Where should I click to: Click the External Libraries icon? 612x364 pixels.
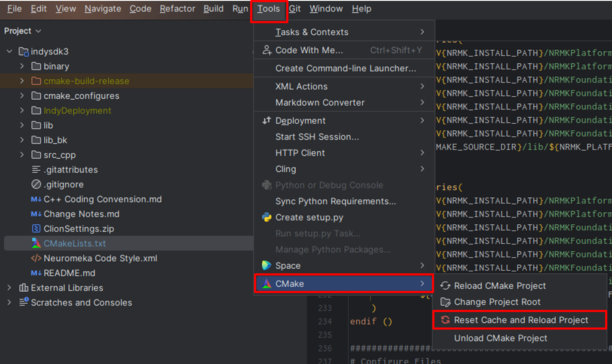click(x=24, y=288)
